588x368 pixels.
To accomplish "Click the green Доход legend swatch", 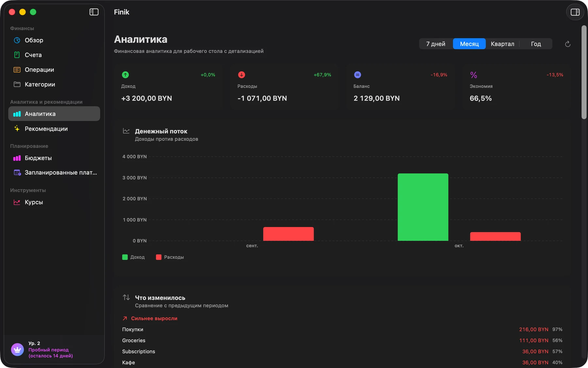I will [125, 257].
